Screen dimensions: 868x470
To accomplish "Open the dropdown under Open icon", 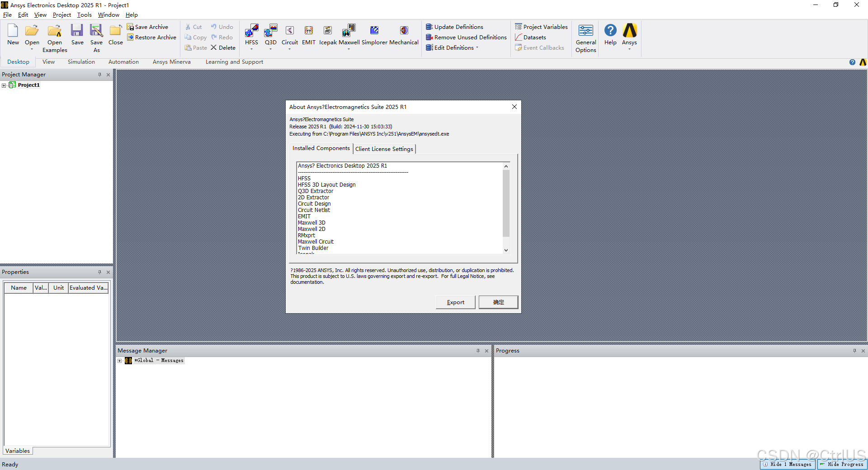I will click(32, 49).
